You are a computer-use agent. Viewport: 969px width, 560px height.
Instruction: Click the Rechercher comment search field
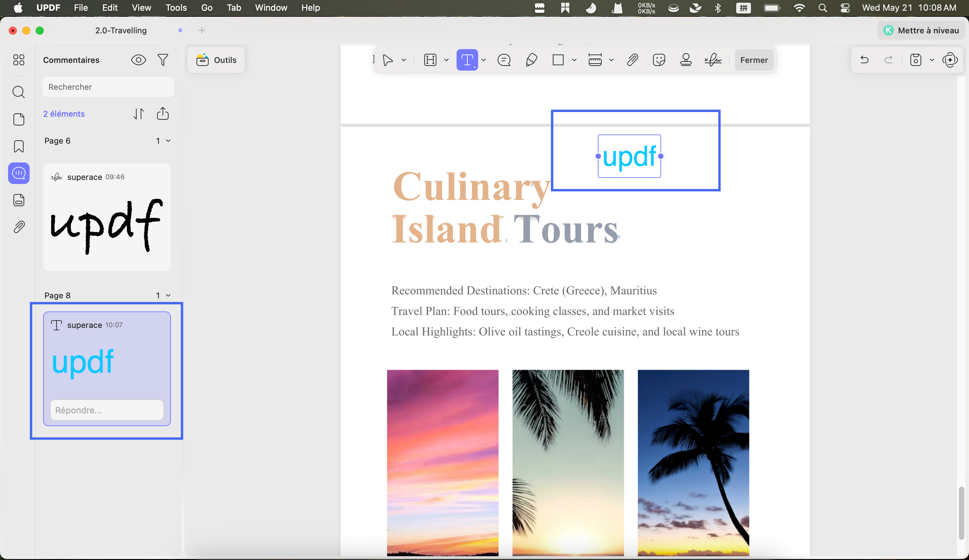click(x=108, y=87)
